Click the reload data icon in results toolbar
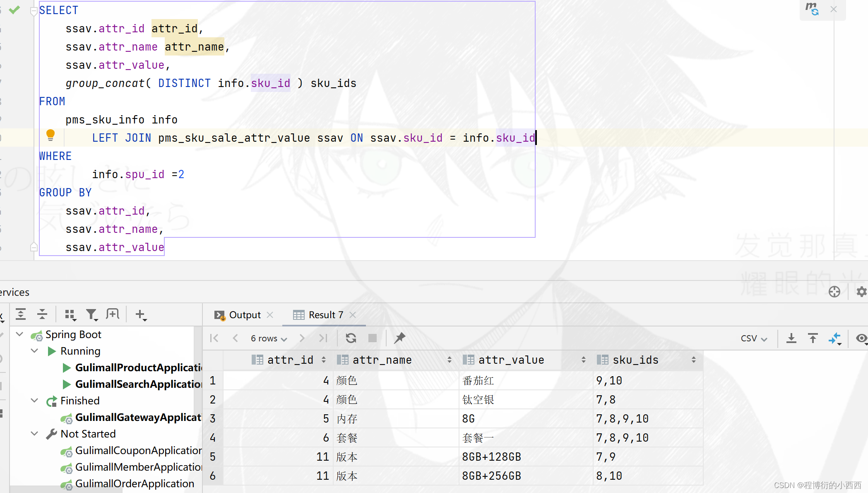Image resolution: width=868 pixels, height=493 pixels. pos(351,338)
